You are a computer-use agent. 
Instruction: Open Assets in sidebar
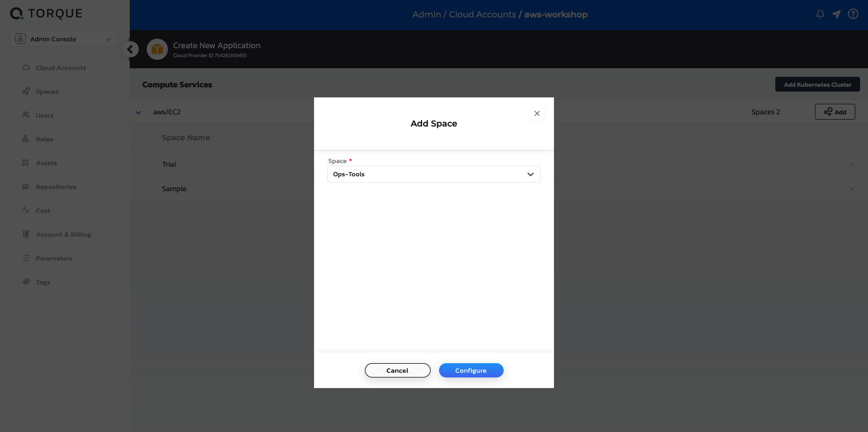40,163
